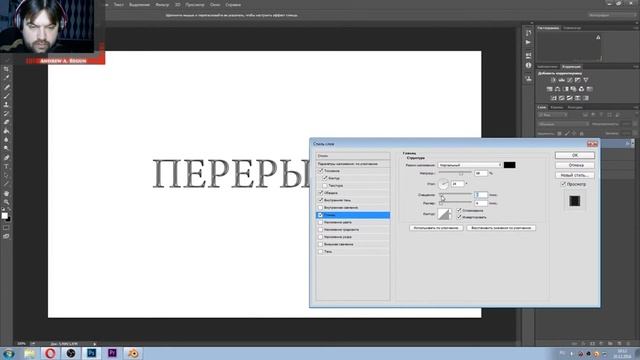This screenshot has height=360, width=640.
Task: Add a Photo Filter adjustment
Action: 573,89
